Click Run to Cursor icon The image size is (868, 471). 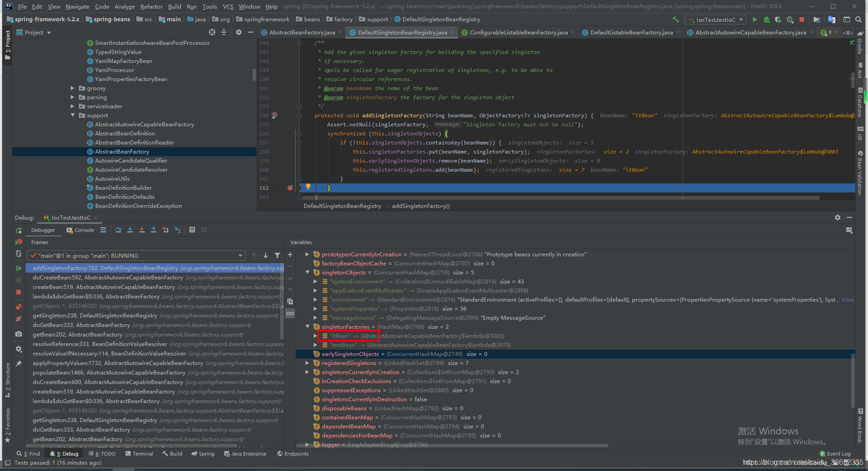click(177, 230)
